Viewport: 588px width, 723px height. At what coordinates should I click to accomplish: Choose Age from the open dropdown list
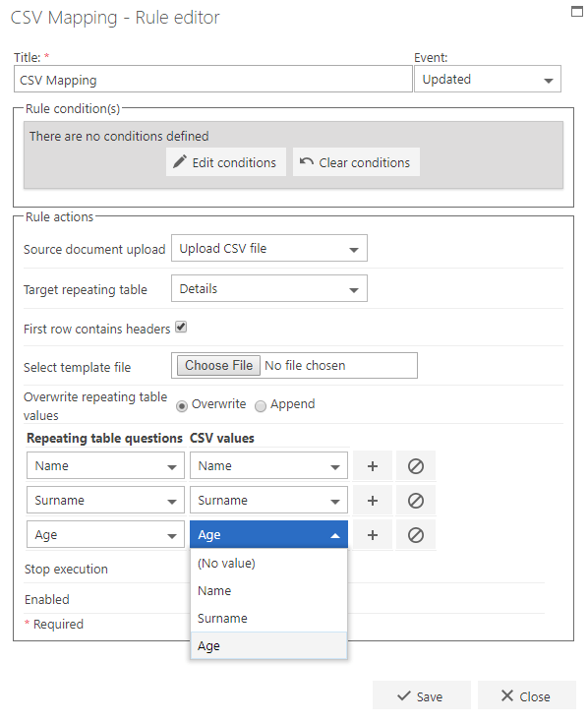coord(268,645)
